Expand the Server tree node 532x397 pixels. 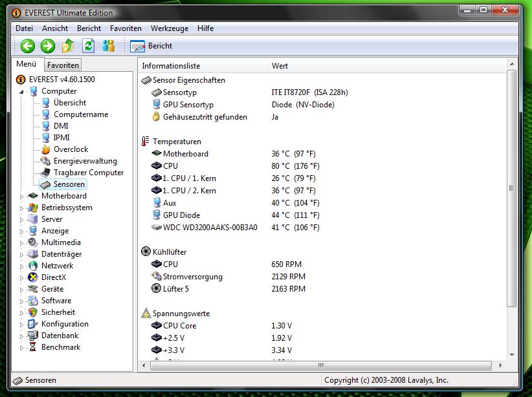tap(21, 220)
